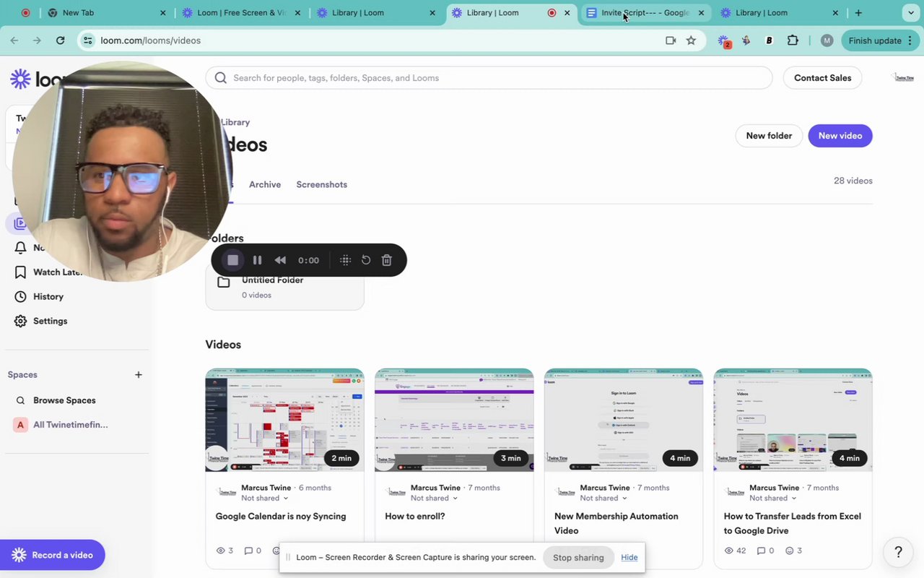Hide the screen sharing notification bar
The height and width of the screenshot is (578, 924).
[x=629, y=557]
